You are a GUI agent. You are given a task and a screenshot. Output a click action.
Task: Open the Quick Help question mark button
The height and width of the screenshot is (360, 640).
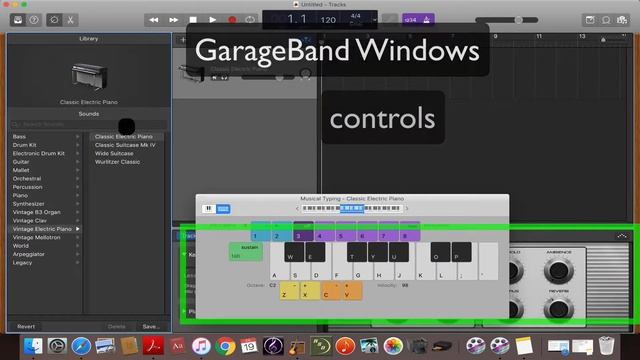pyautogui.click(x=34, y=20)
